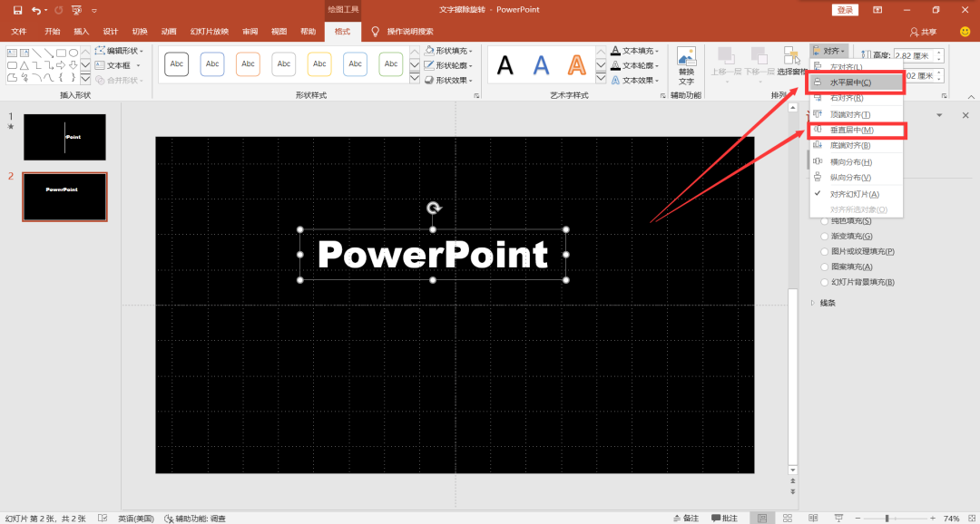Apply the black A WordArt style
The image size is (980, 524).
coord(505,64)
